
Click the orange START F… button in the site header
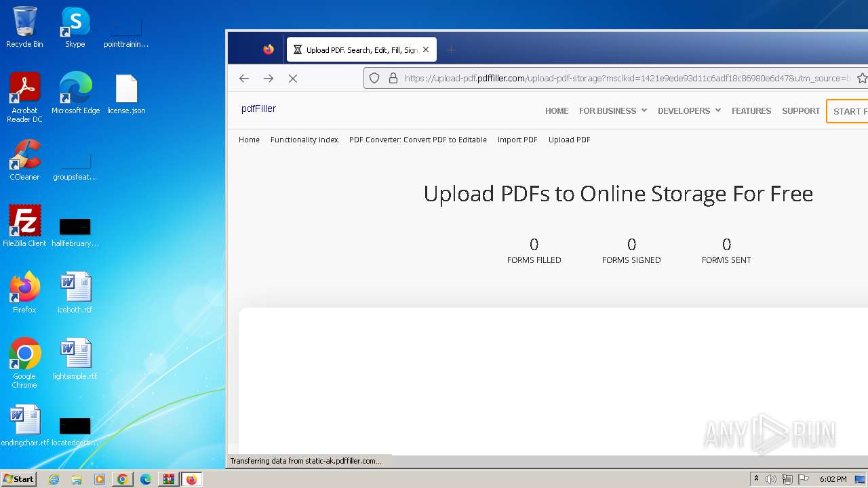847,111
